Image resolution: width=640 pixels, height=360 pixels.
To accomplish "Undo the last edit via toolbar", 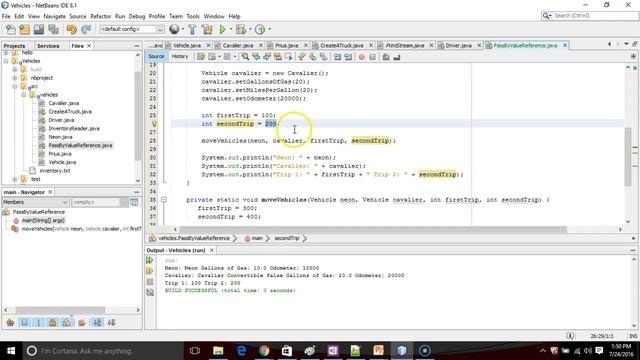I will [x=72, y=29].
